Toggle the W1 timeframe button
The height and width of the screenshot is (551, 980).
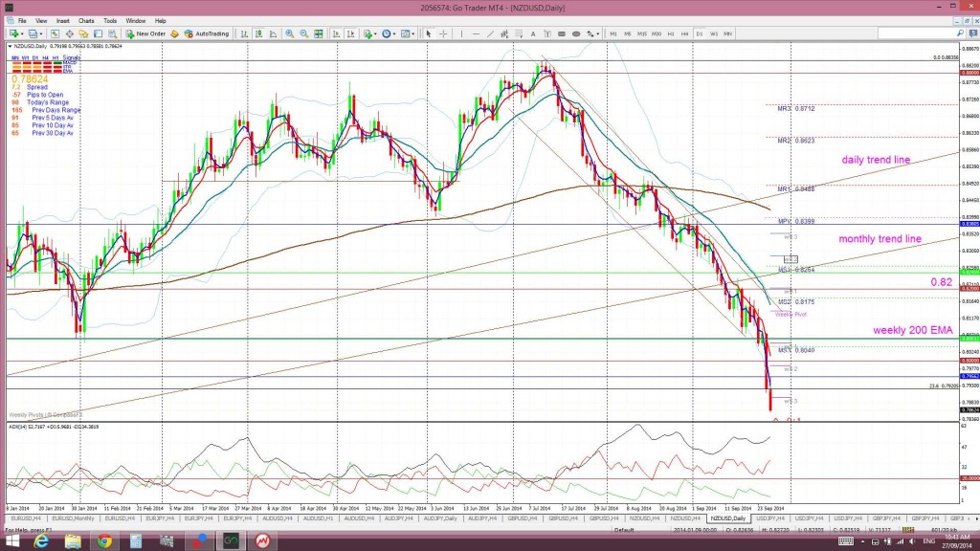714,33
